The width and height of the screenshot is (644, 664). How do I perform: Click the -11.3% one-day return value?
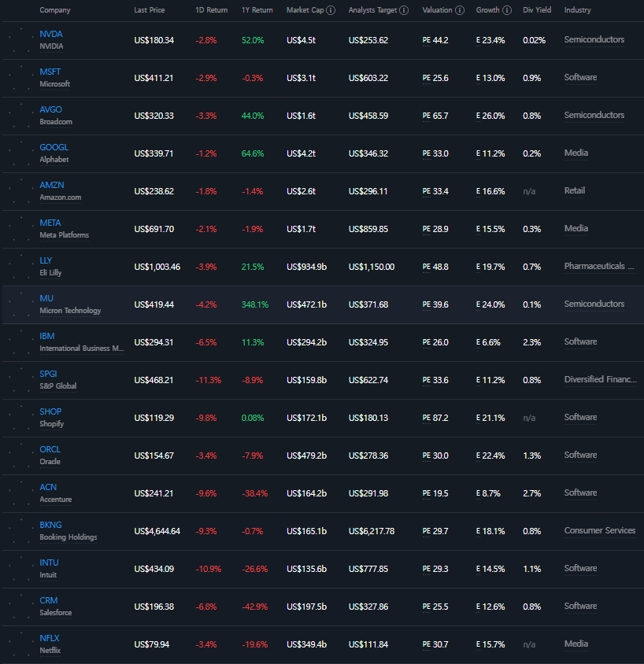click(x=209, y=380)
